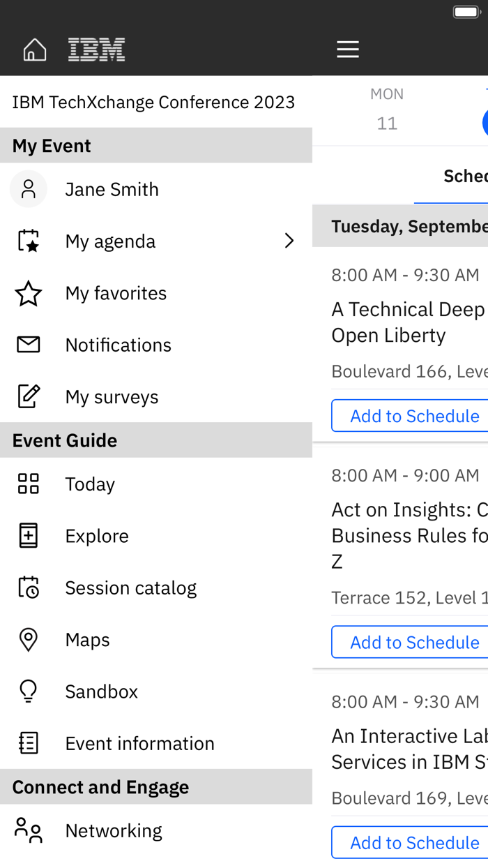Screen dimensions: 488x868
Task: Select the Jane Smith profile avatar icon
Action: pyautogui.click(x=28, y=188)
